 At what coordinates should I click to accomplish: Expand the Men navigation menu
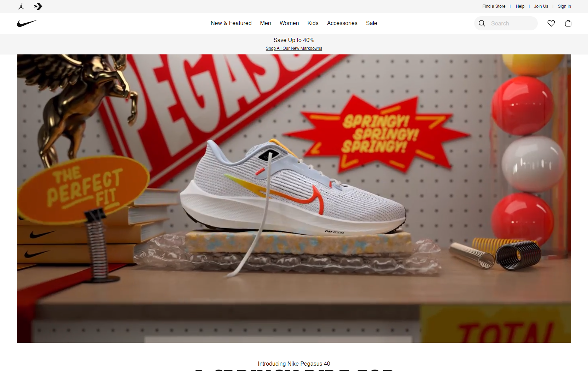click(265, 23)
